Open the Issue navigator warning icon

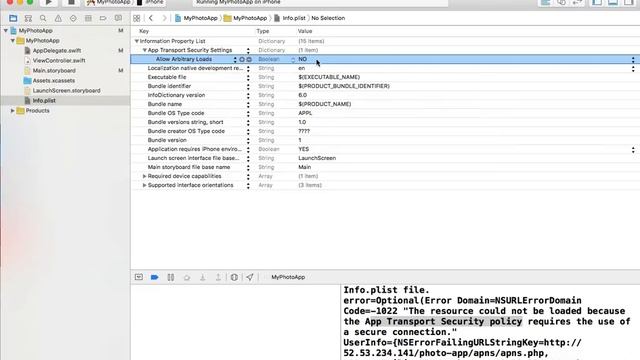point(58,18)
